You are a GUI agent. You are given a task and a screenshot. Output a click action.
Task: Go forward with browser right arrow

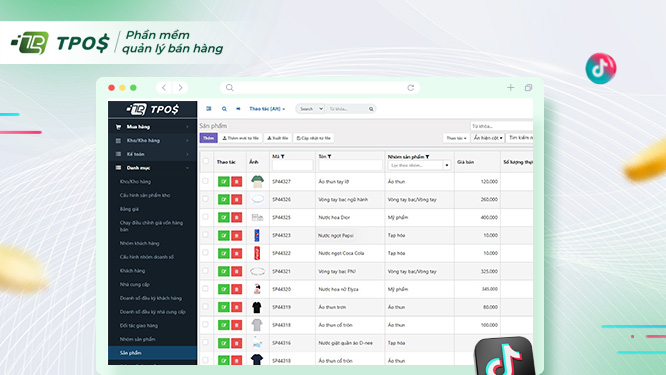(x=181, y=87)
